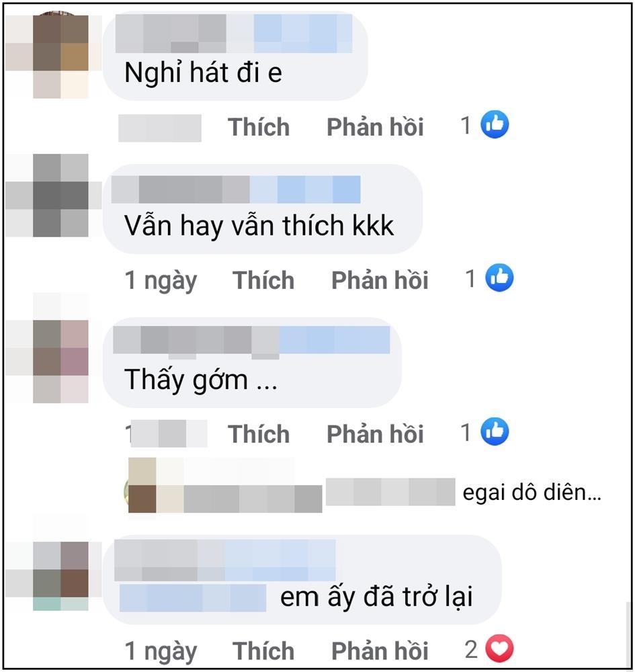Open the small avatar beside the 'egai dô diên...' reply
Viewport: 635px width, 672px height.
pos(142,485)
